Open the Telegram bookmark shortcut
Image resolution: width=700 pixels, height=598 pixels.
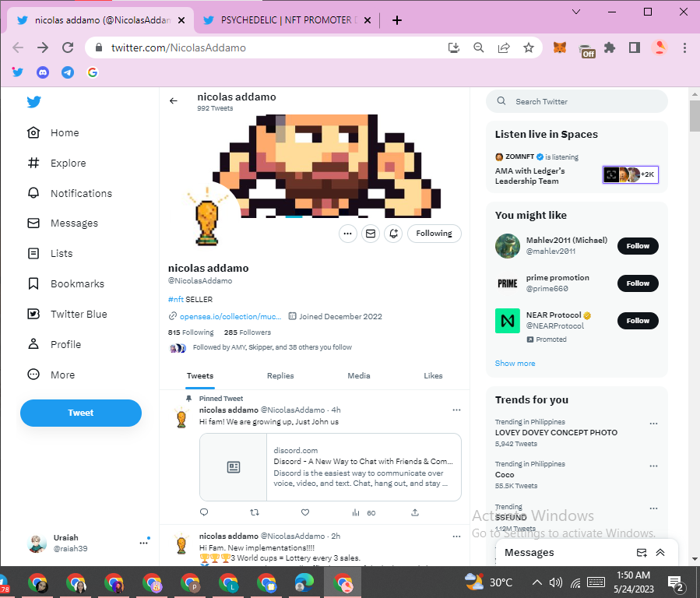pos(68,72)
